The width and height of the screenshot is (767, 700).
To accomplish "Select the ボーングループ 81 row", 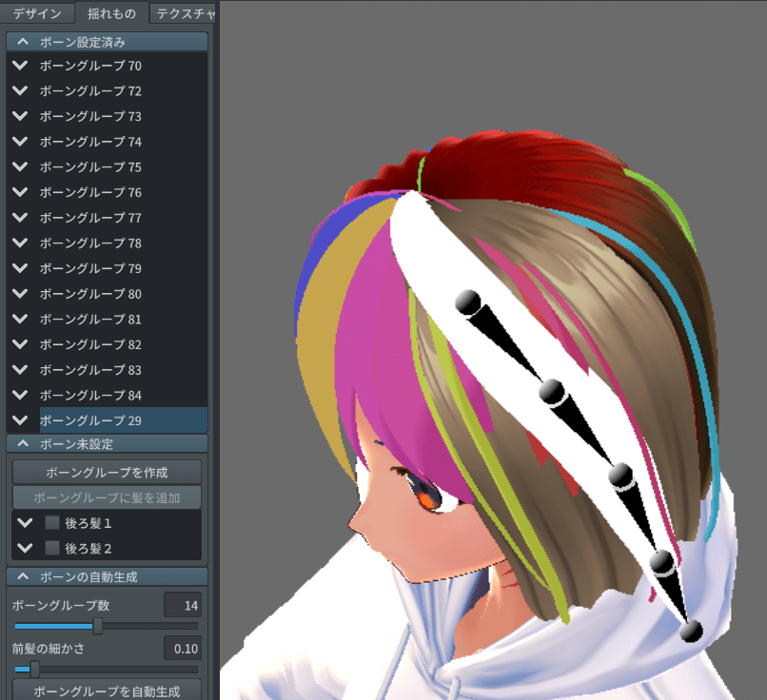I will (x=124, y=320).
